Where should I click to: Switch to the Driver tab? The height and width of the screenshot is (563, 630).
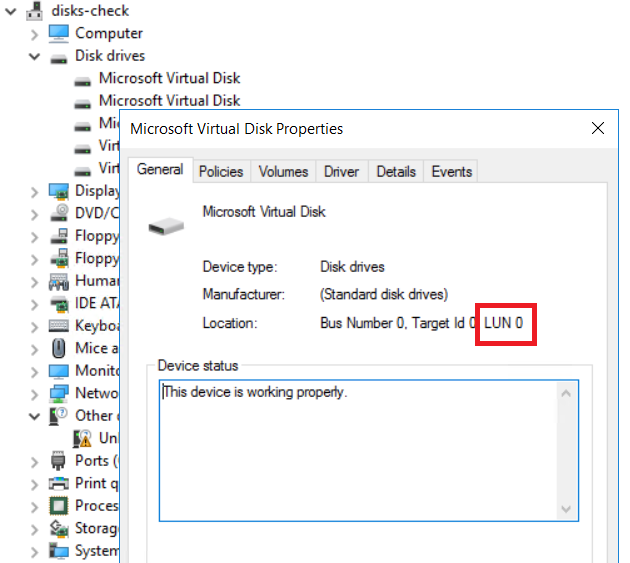tap(342, 172)
